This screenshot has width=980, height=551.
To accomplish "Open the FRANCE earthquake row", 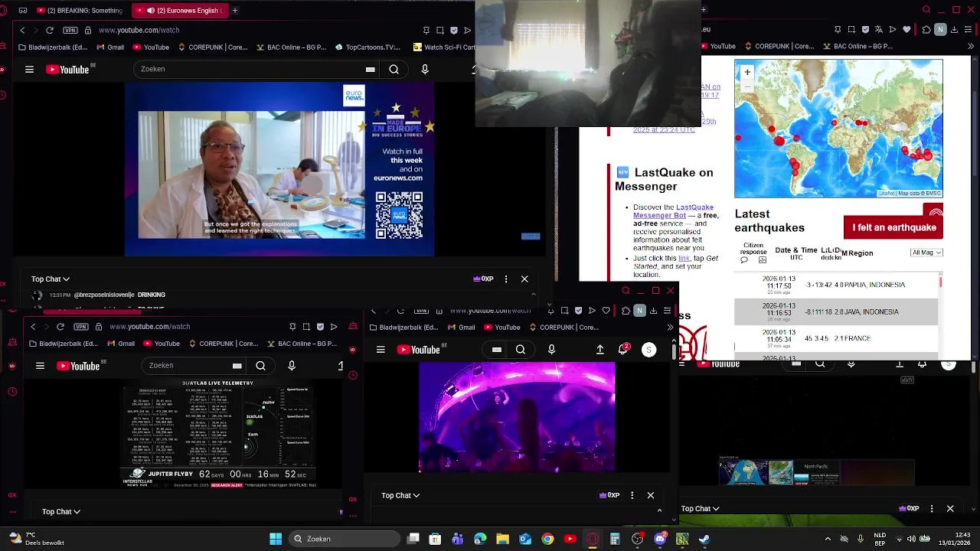I will coord(836,338).
